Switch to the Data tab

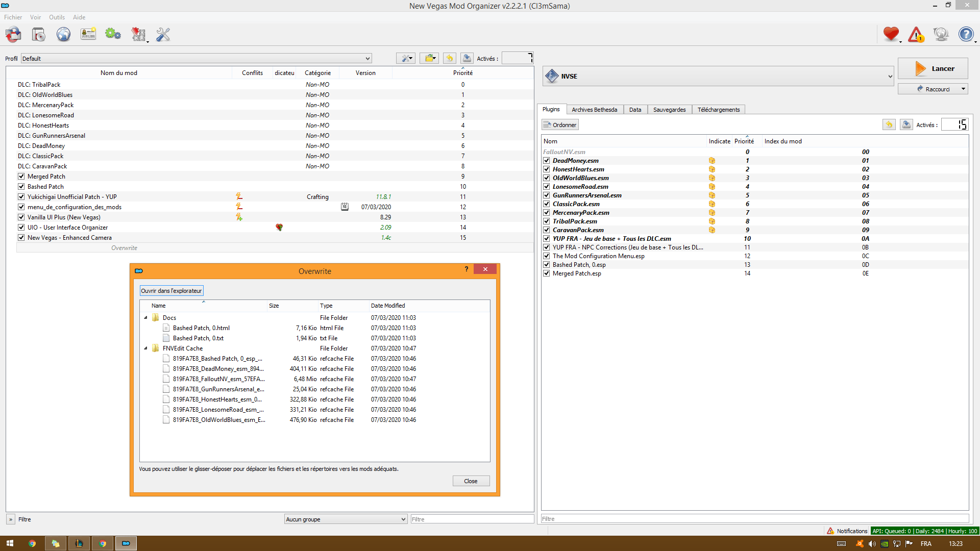(635, 110)
